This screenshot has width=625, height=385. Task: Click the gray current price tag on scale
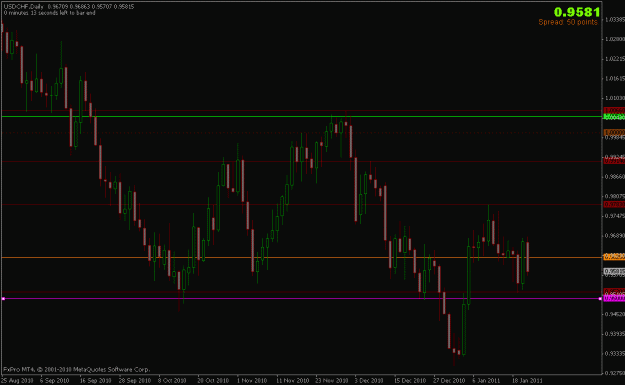(x=614, y=271)
